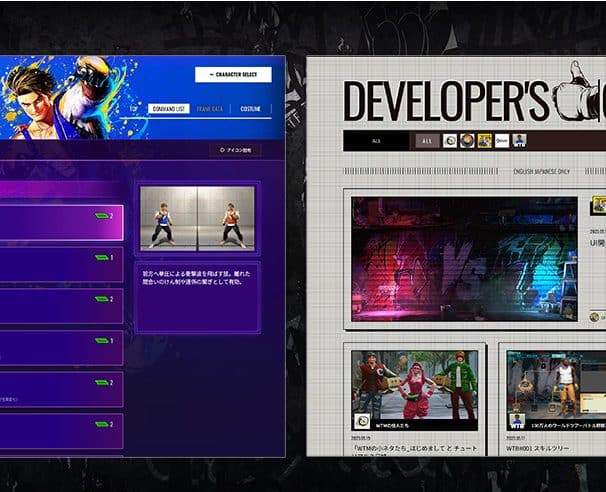606x492 pixels.
Task: Select the black ALL category tab
Action: pos(376,141)
